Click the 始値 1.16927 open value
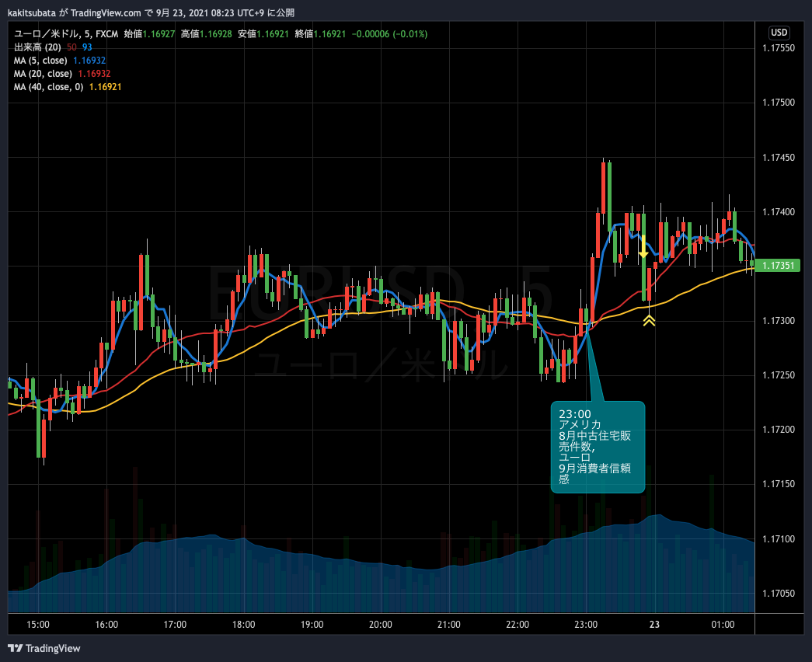 click(149, 34)
